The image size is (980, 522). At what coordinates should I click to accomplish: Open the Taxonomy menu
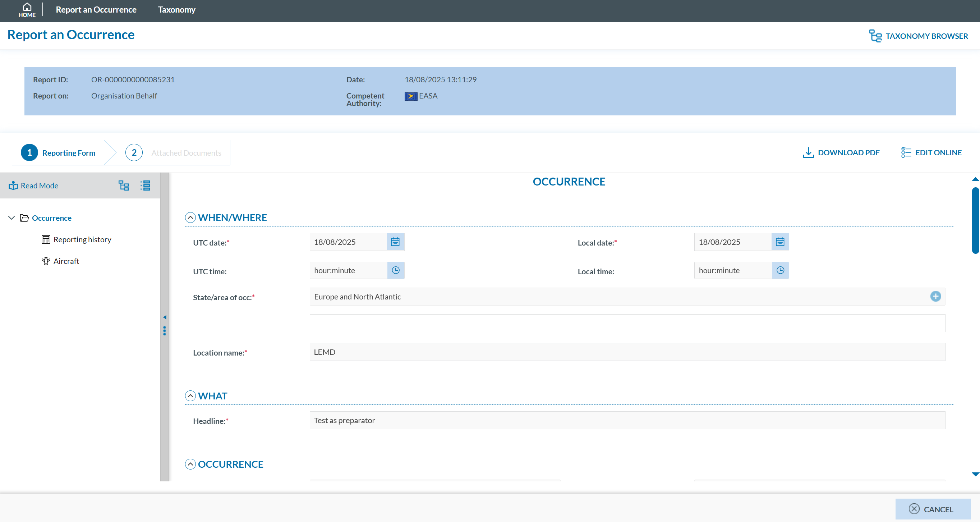click(176, 10)
